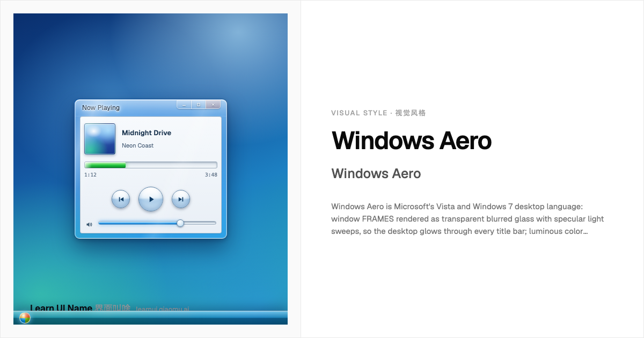Screen dimensions: 644x338
Task: Skip to the next track
Action: (x=181, y=199)
